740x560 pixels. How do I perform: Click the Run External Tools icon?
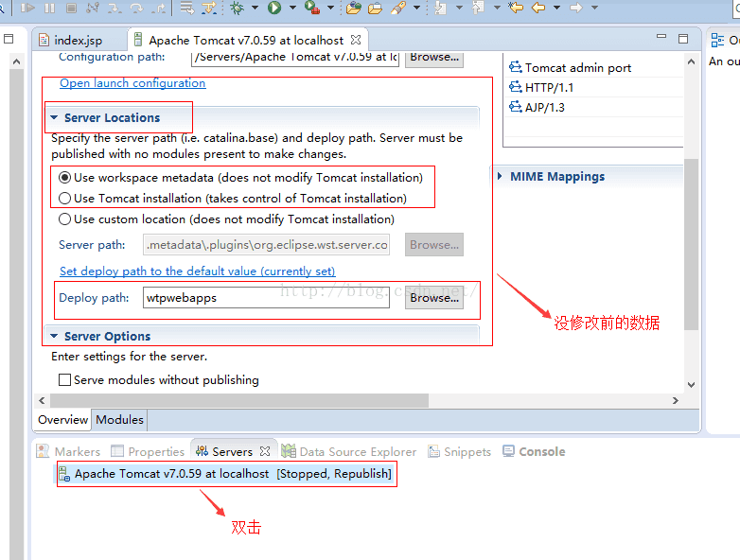click(x=312, y=8)
